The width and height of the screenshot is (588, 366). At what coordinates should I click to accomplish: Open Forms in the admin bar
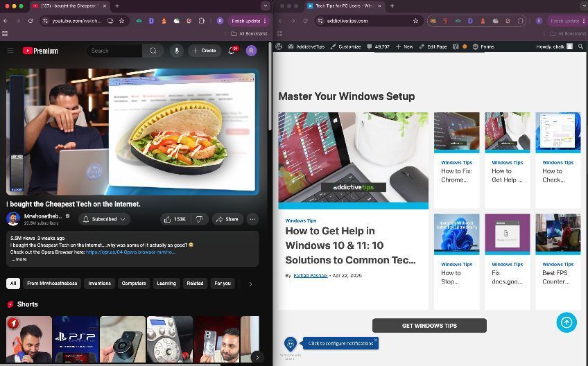point(483,46)
